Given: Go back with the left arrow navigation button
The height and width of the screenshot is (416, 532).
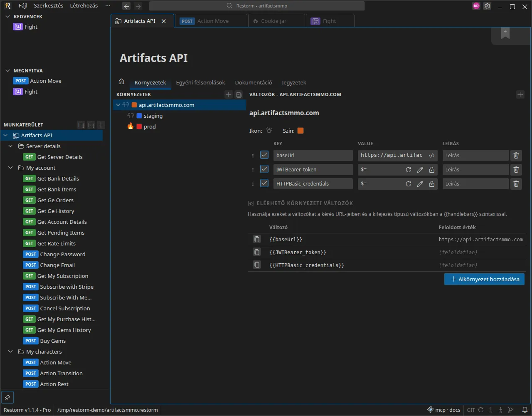Looking at the screenshot, I should [x=126, y=6].
